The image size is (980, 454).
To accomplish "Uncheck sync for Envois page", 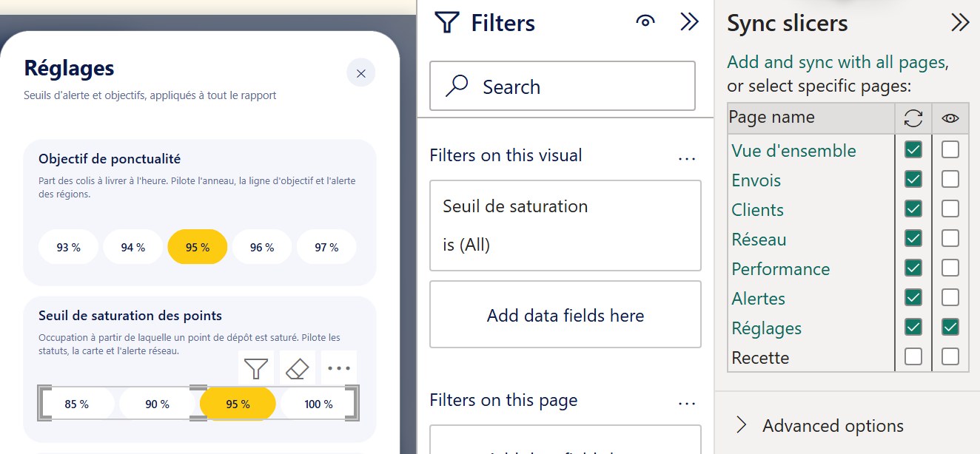I will 913,180.
